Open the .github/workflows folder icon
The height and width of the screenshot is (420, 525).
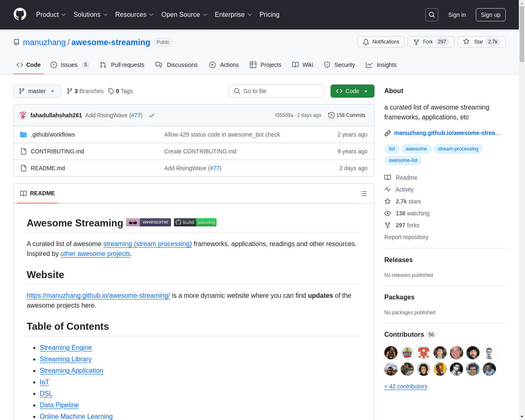point(23,135)
